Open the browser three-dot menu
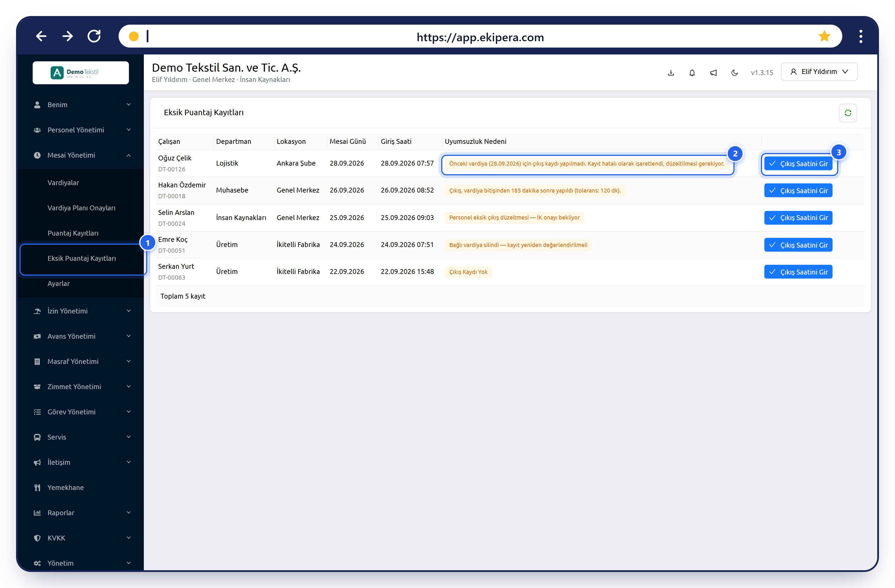The image size is (895, 588). 860,36
